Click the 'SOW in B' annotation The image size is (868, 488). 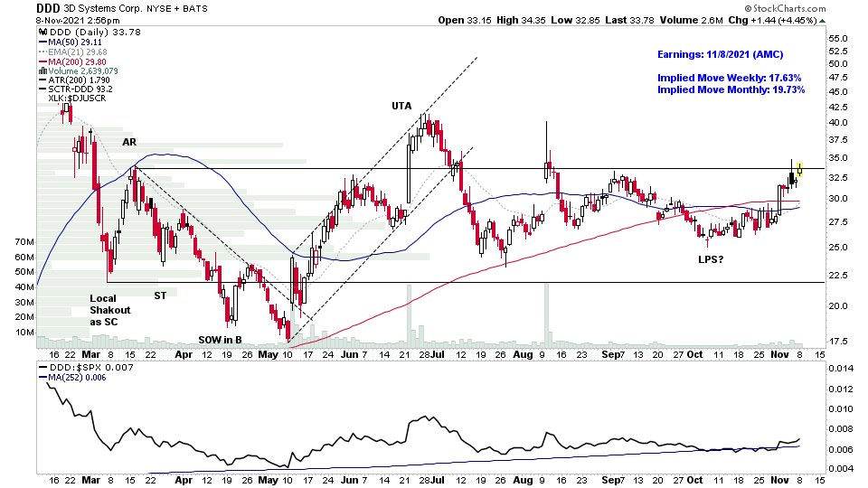click(220, 340)
